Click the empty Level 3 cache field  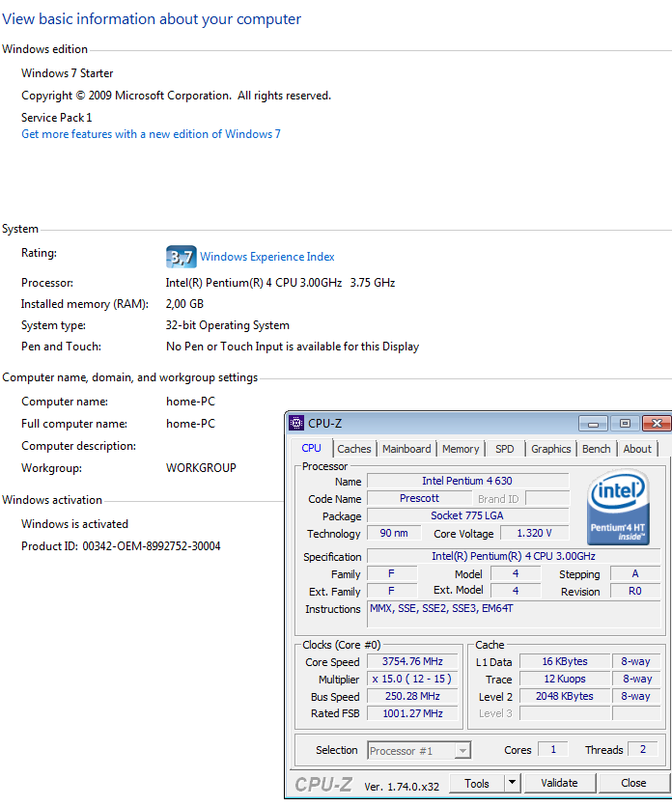(x=565, y=713)
